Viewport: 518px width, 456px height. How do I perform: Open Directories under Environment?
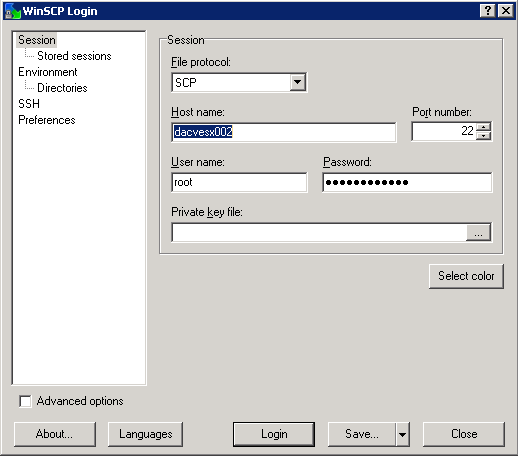[62, 88]
